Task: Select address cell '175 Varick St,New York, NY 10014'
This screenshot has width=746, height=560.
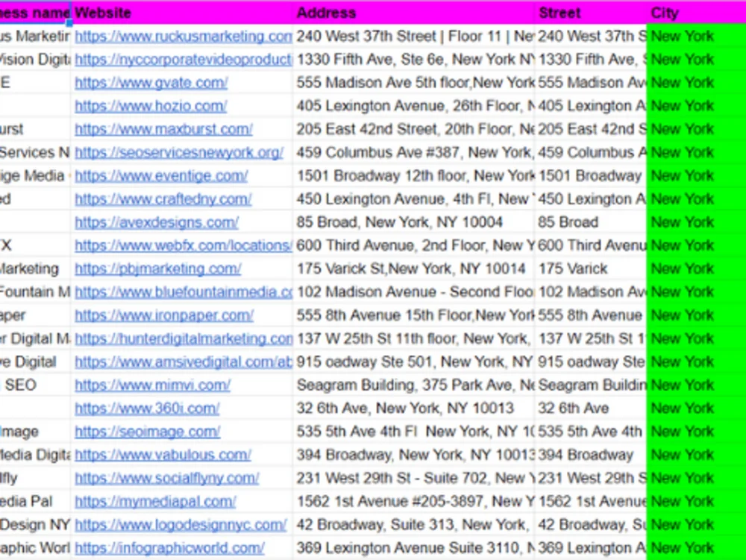Action: point(414,269)
